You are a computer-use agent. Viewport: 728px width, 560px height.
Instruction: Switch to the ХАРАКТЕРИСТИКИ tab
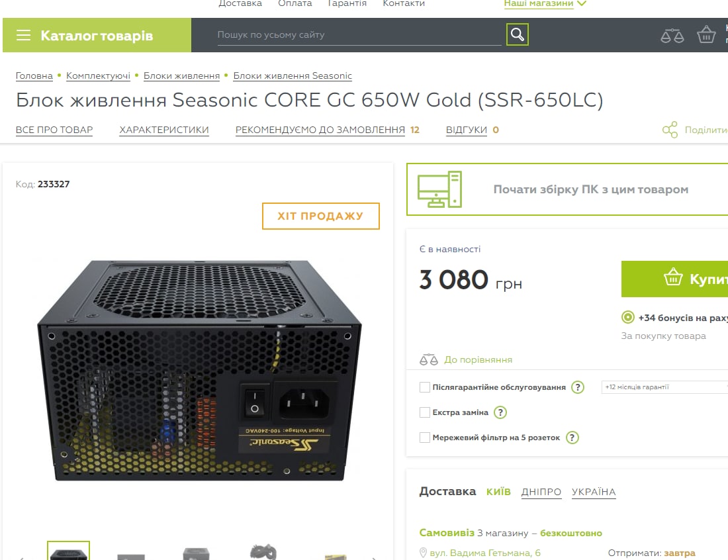[164, 130]
